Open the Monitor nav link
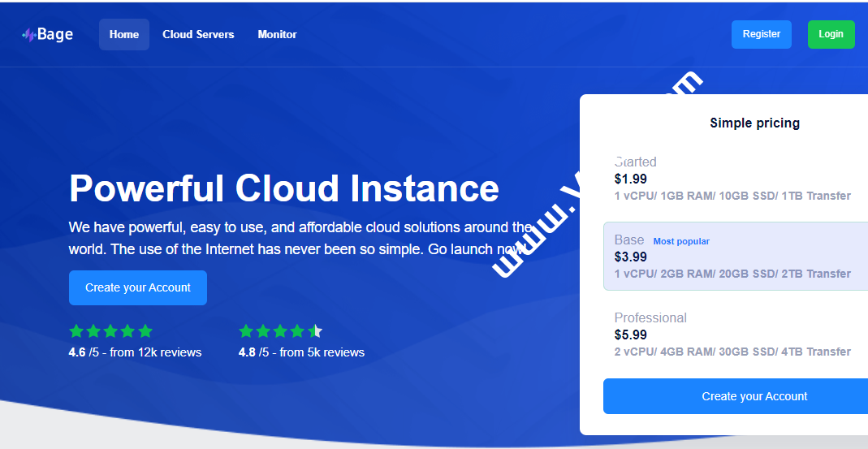Viewport: 868px width, 449px height. pyautogui.click(x=278, y=34)
